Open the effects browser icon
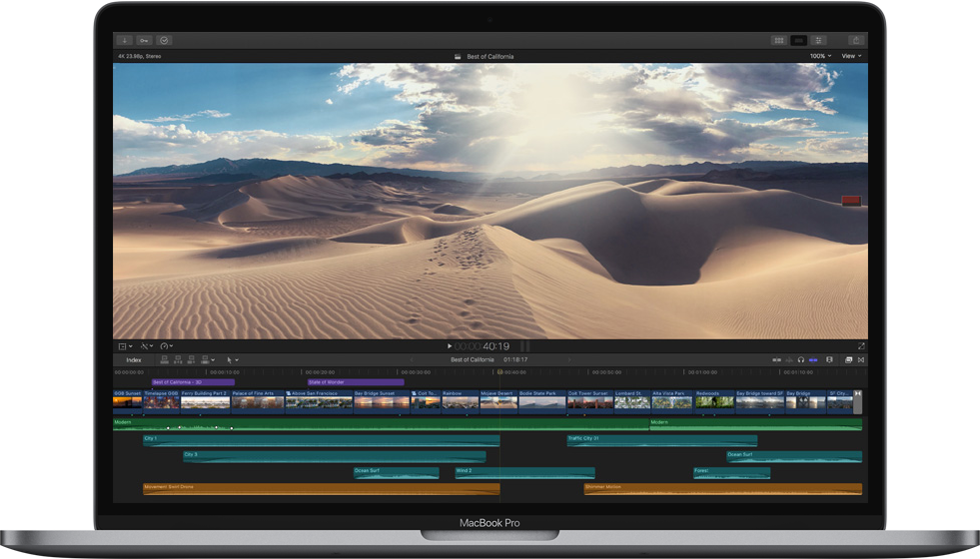980x559 pixels. pos(849,359)
